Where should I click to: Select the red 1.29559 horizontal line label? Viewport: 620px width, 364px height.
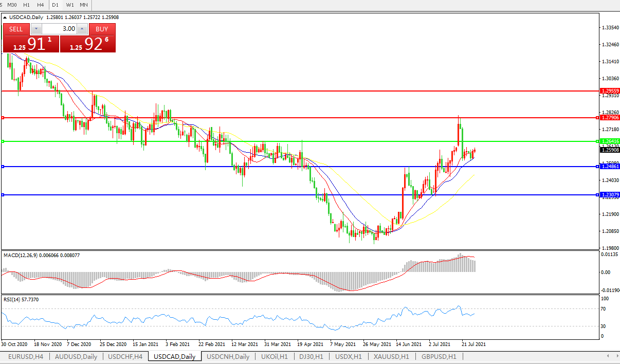click(610, 90)
